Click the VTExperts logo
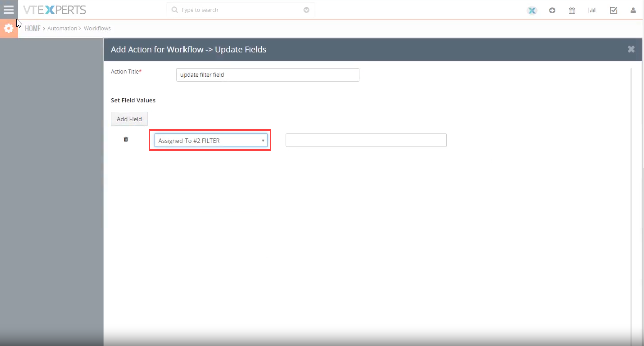 click(x=54, y=10)
